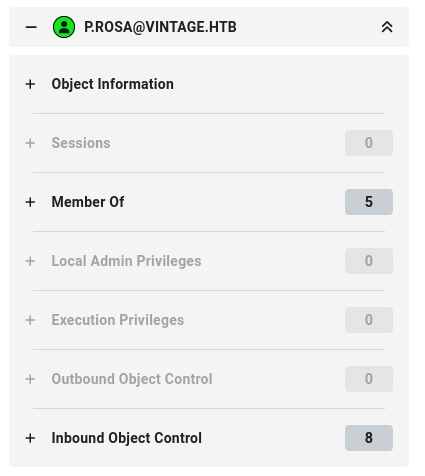Expand the Inbound Object Control section
Viewport: 425px width, 476px height.
pos(209,438)
